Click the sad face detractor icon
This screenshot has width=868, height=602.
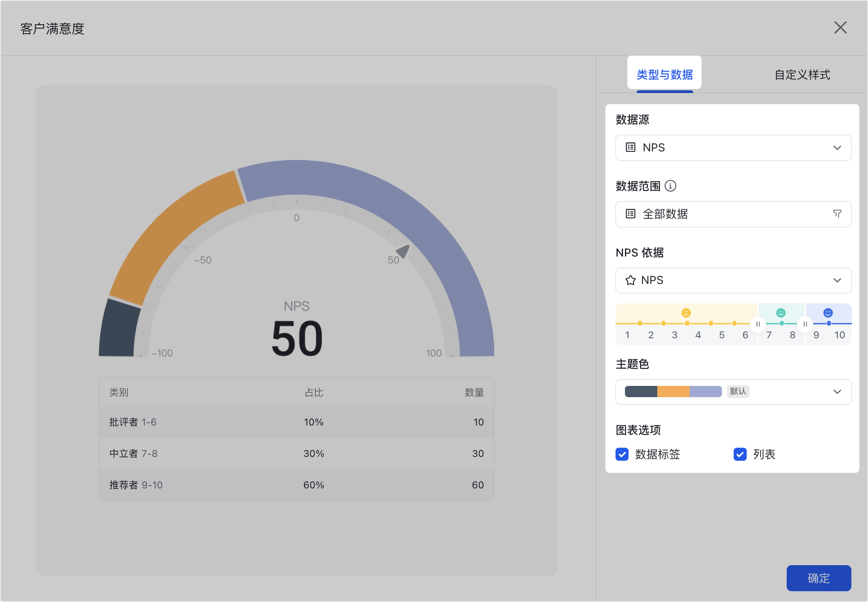pos(686,313)
